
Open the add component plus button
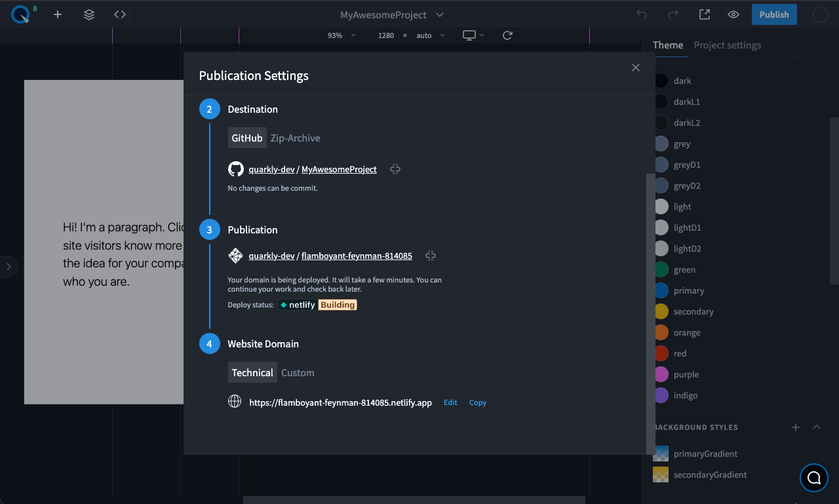coord(58,14)
